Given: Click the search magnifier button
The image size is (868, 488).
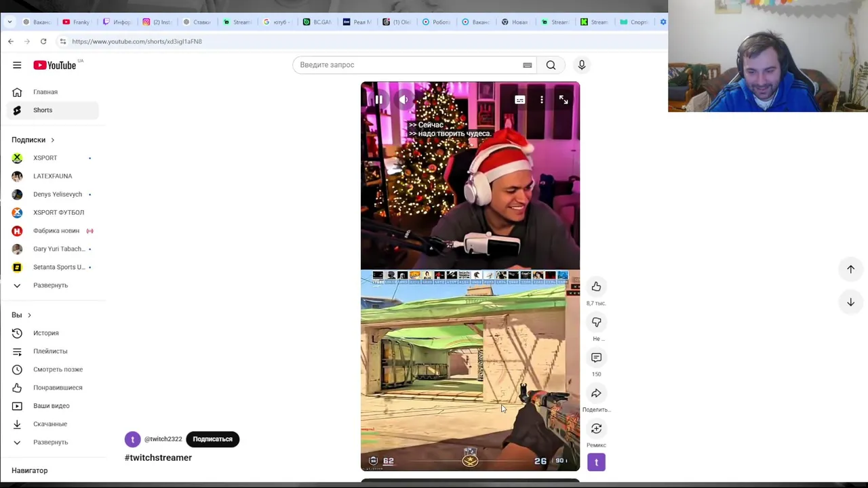Looking at the screenshot, I should point(551,65).
